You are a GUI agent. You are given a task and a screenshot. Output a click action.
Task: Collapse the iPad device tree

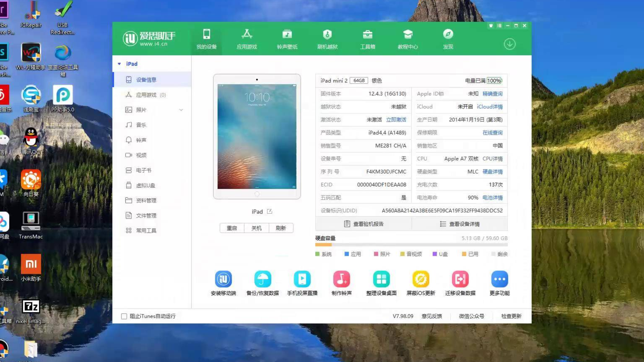coord(119,64)
